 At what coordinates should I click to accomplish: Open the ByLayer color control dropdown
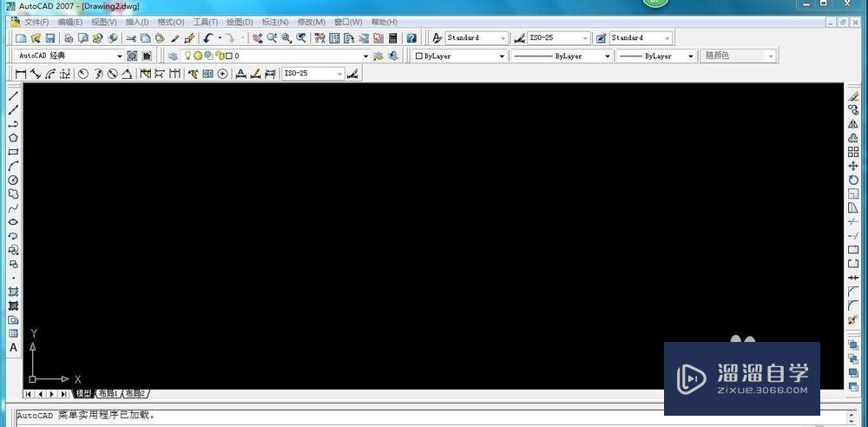coord(502,56)
